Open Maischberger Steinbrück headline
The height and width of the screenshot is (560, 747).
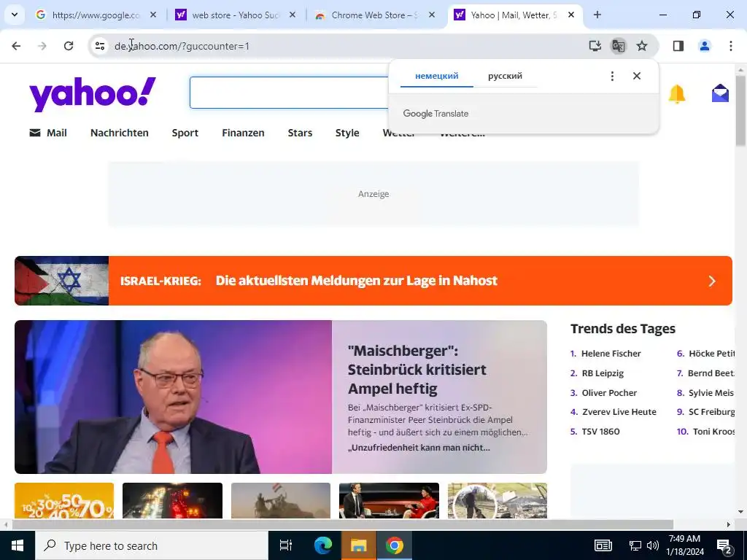pyautogui.click(x=417, y=370)
